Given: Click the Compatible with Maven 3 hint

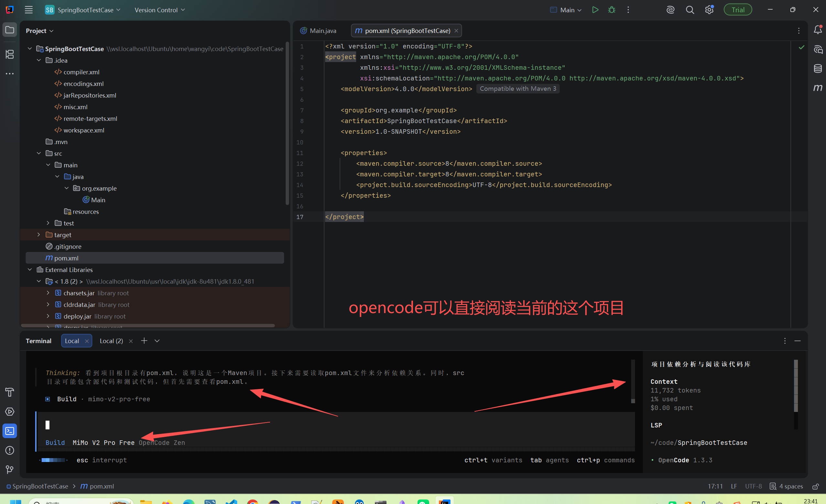Looking at the screenshot, I should point(518,89).
